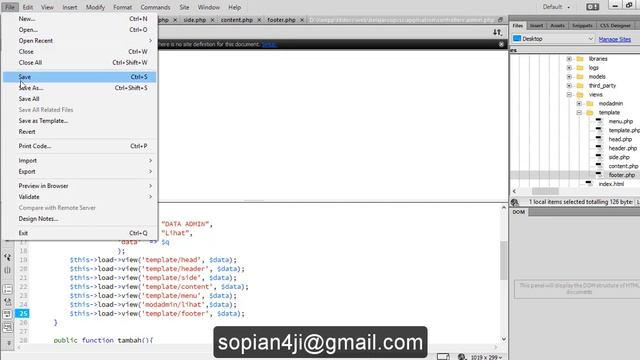Click the Manage Sites link
This screenshot has height=360, width=640.
tap(615, 39)
